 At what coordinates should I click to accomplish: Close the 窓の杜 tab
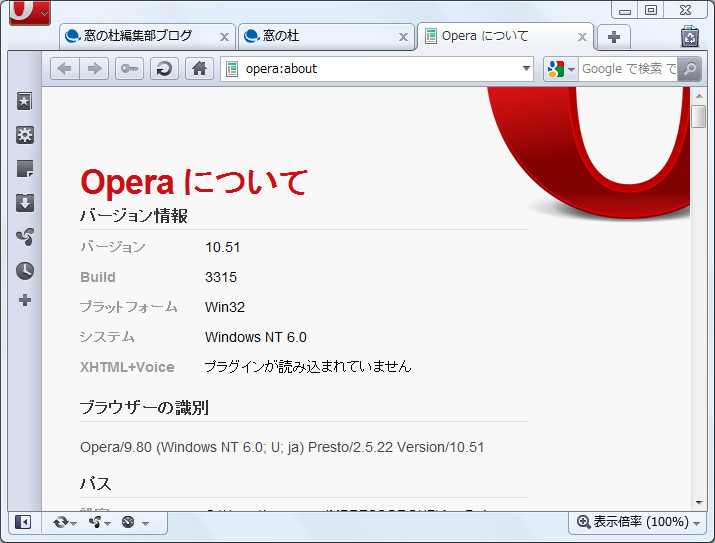click(403, 37)
